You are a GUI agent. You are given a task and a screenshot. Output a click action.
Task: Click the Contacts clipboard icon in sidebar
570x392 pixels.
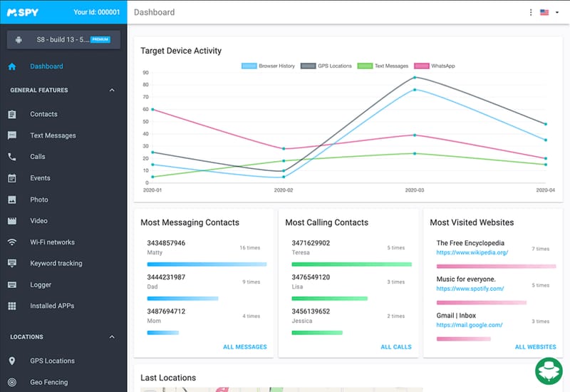point(12,114)
